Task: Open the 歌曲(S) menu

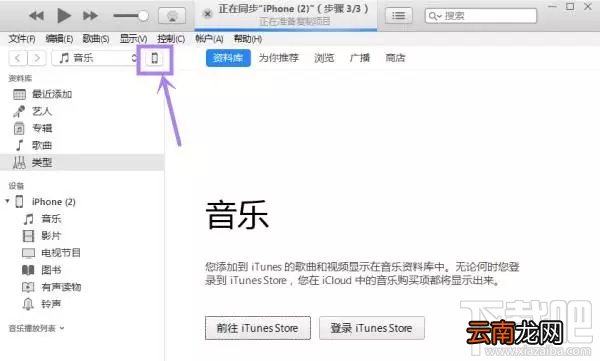Action: (x=96, y=39)
